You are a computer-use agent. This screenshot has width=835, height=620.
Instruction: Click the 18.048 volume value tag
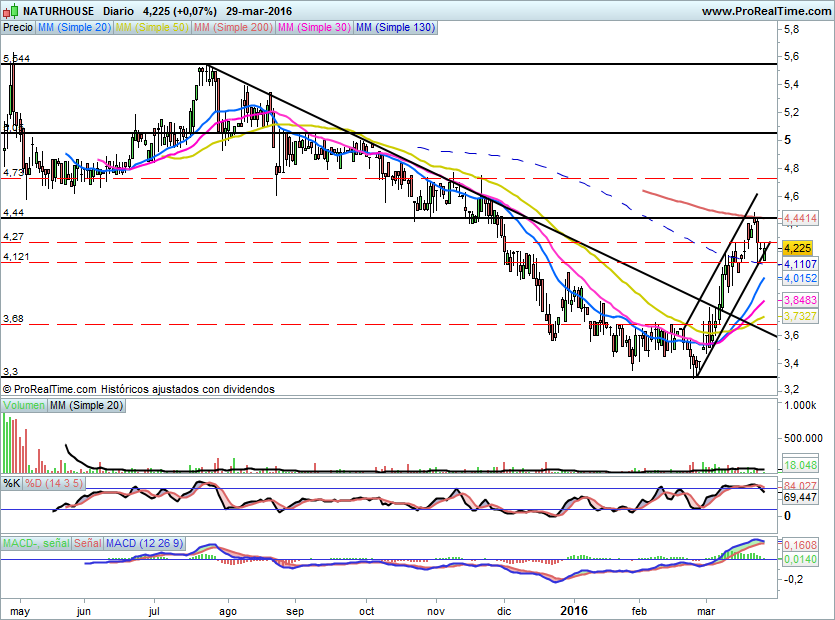800,465
